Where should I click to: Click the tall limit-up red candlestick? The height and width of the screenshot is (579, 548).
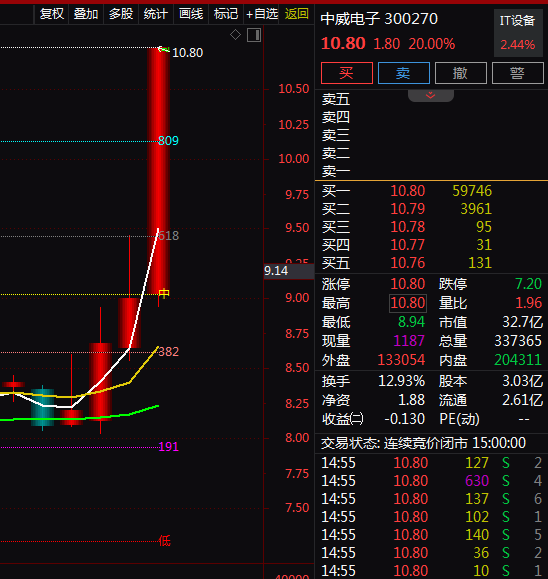(159, 172)
